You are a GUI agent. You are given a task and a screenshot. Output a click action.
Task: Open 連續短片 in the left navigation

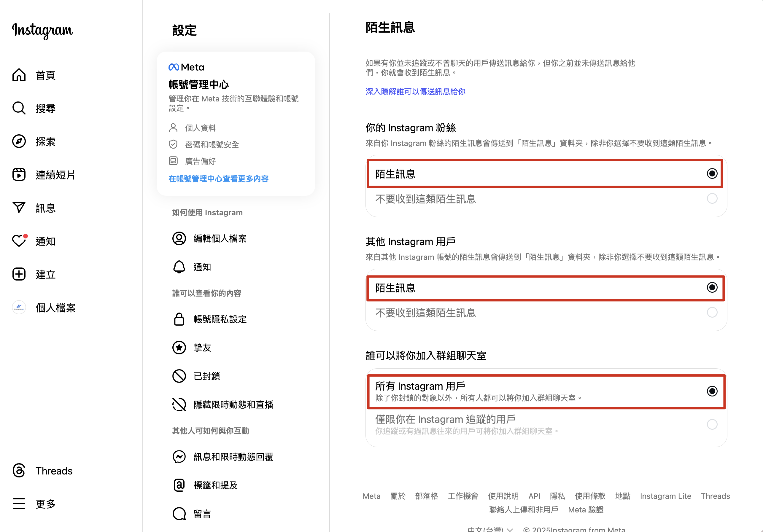(x=55, y=175)
